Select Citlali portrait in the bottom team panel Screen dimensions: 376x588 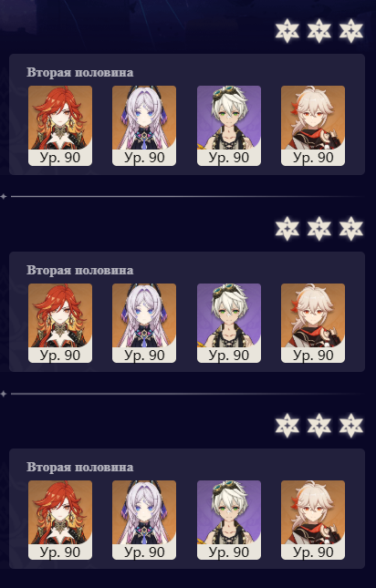[144, 521]
